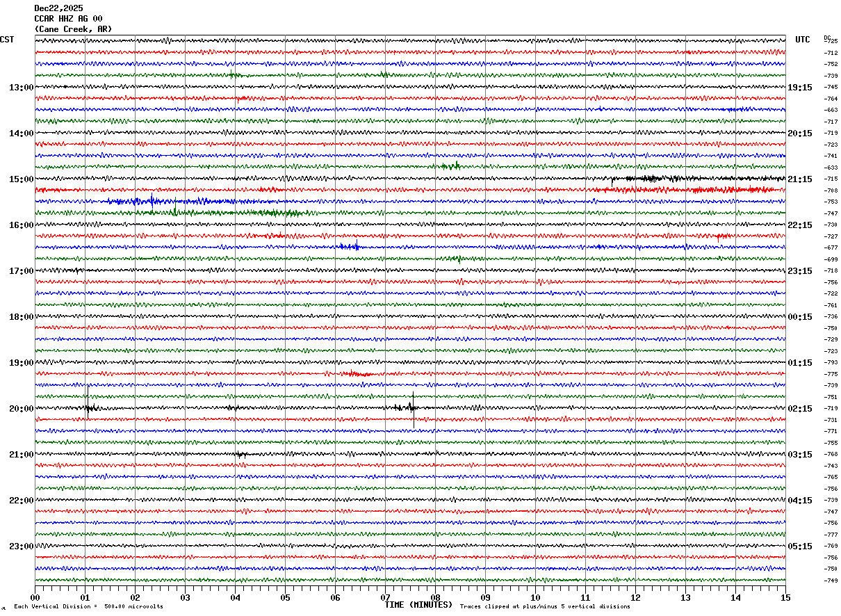Click minute tick label '00' on the axis
841x616 pixels.
[x=35, y=597]
